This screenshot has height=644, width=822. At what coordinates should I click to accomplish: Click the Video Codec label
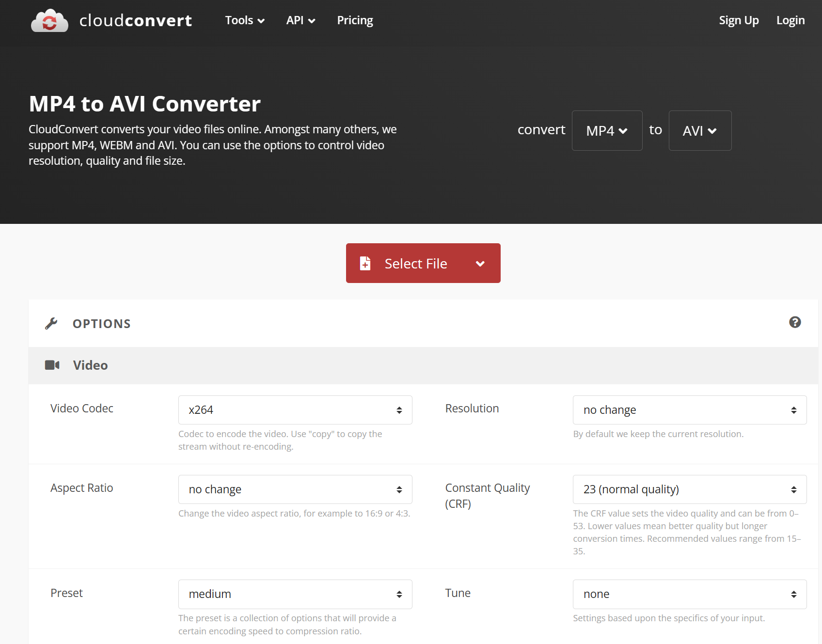tap(82, 408)
